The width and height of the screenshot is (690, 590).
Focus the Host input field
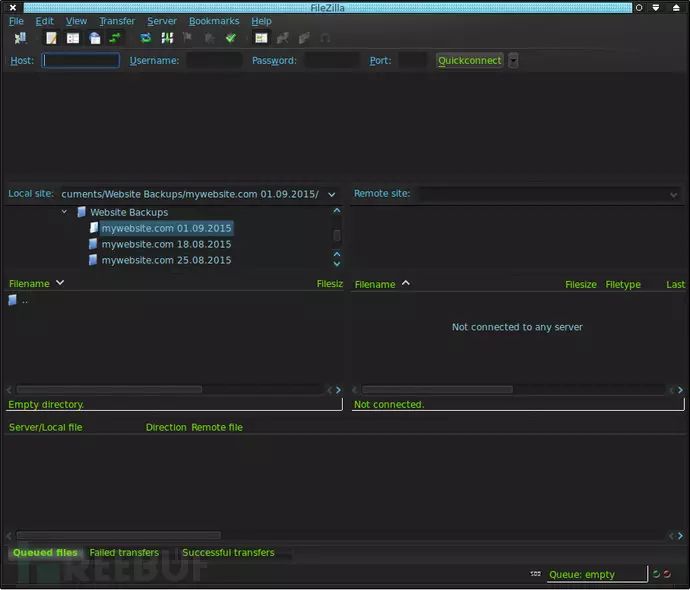(81, 60)
